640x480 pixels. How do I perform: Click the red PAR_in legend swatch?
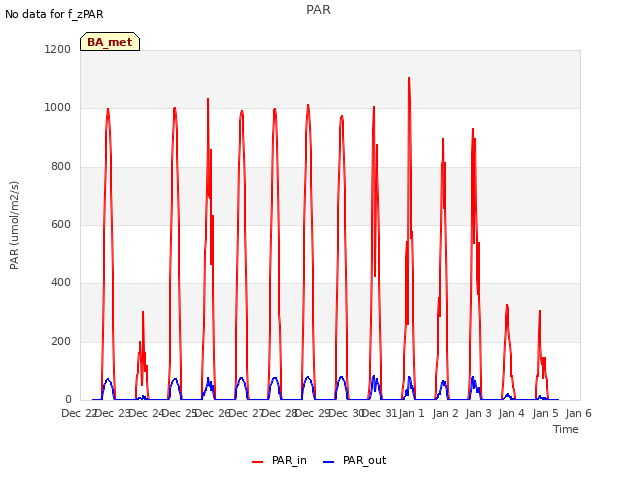(x=258, y=462)
